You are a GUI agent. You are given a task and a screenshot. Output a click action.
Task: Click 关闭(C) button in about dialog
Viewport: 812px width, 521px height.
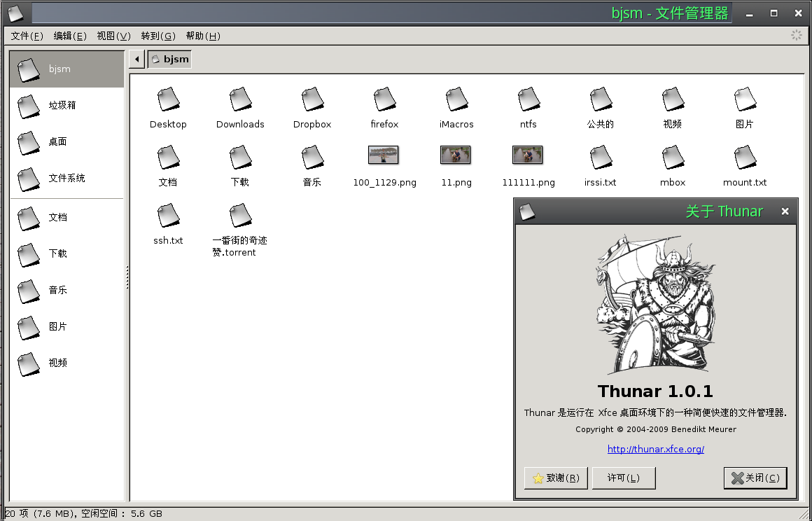[x=755, y=478]
